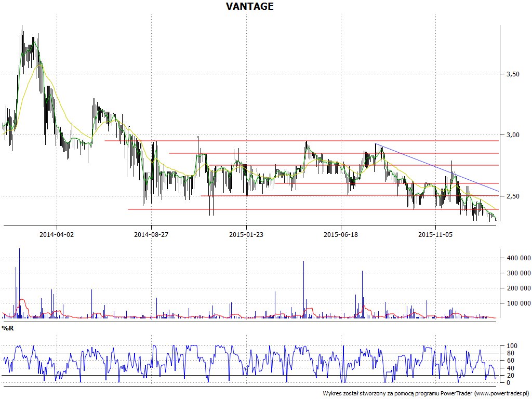Click the 200 000 volume axis label
This screenshot has width=532, height=399.
coord(518,288)
